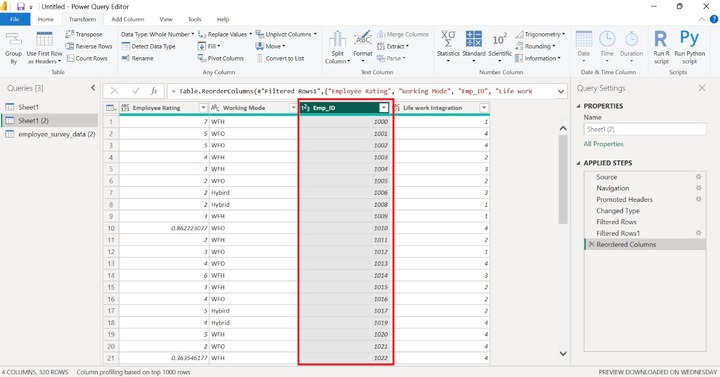Open the Emp_ID column filter dropdown

click(383, 108)
